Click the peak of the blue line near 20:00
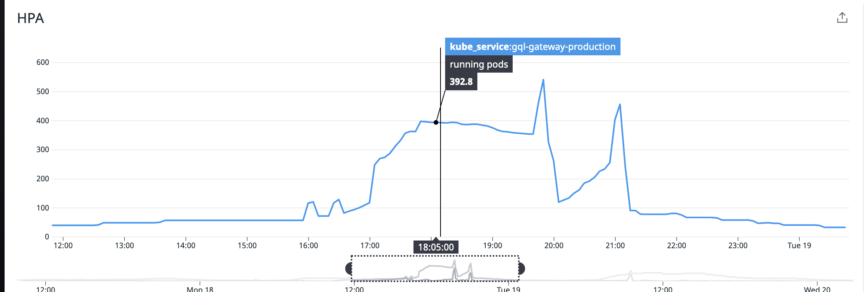Image resolution: width=868 pixels, height=292 pixels. 543,80
